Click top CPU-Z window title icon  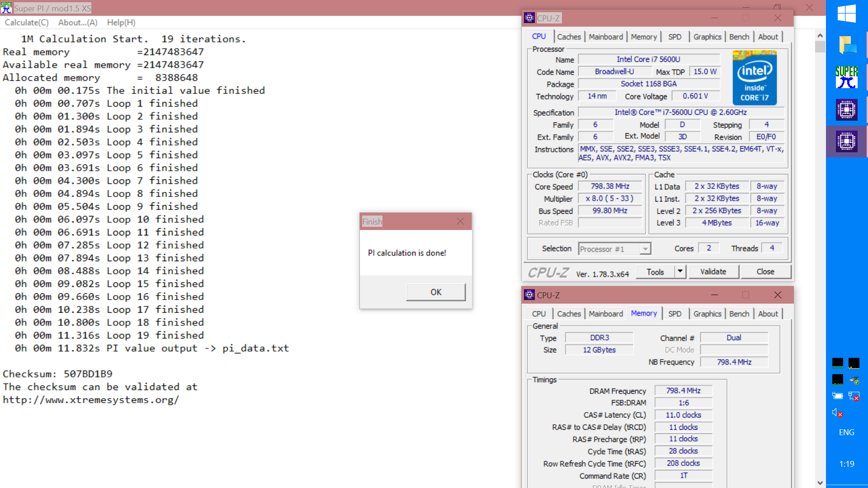(529, 18)
